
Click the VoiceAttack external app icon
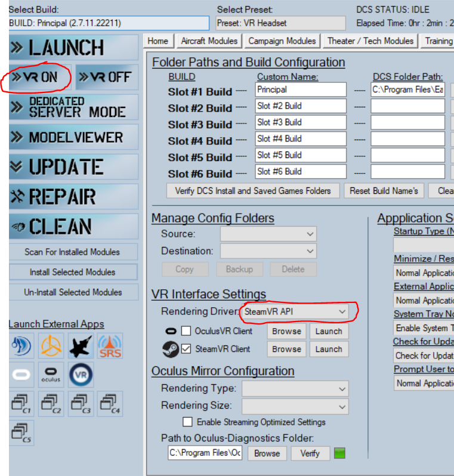pos(21,345)
